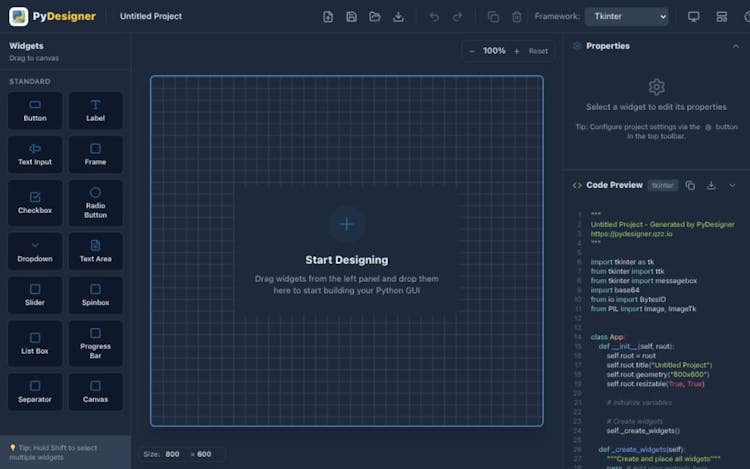This screenshot has height=469, width=750.
Task: Collapse the Code Preview panel
Action: pos(732,185)
